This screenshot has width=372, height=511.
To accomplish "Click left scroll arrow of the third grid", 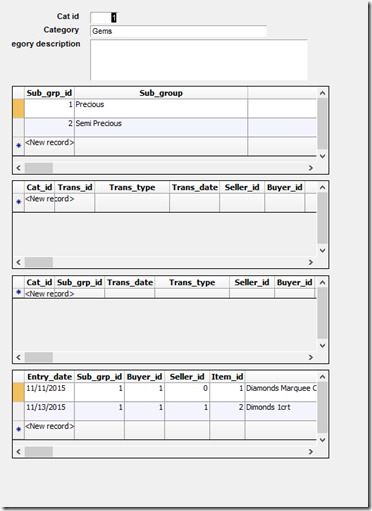I will (18, 357).
